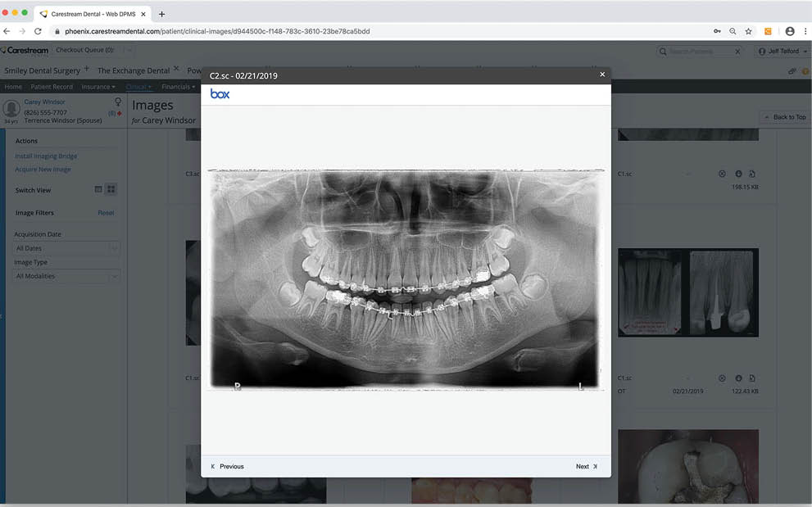Expand the Acquisition Date 'All Dates' dropdown
The image size is (812, 507).
[66, 248]
